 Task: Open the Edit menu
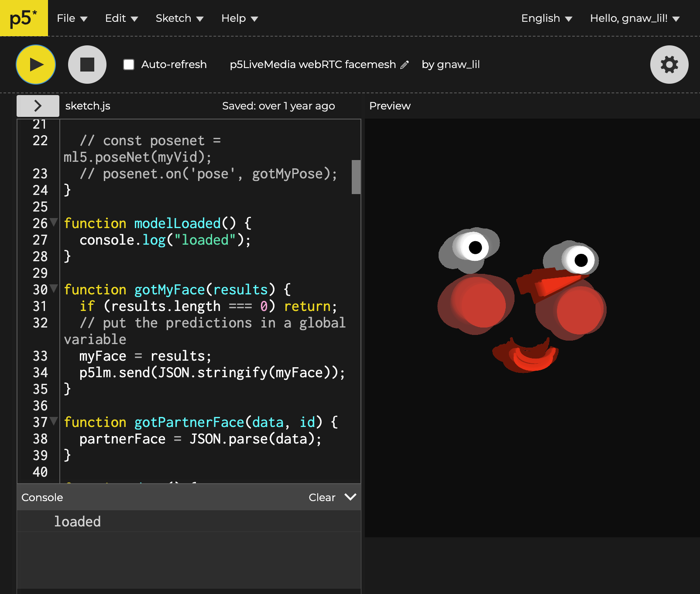(x=121, y=18)
